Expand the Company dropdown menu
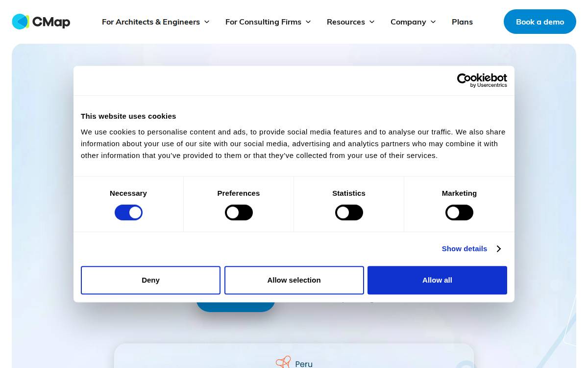Screen dimensions: 588x368 (413, 22)
